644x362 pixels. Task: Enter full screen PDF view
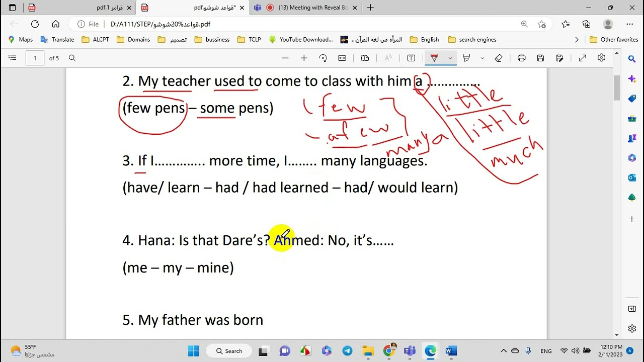point(583,58)
